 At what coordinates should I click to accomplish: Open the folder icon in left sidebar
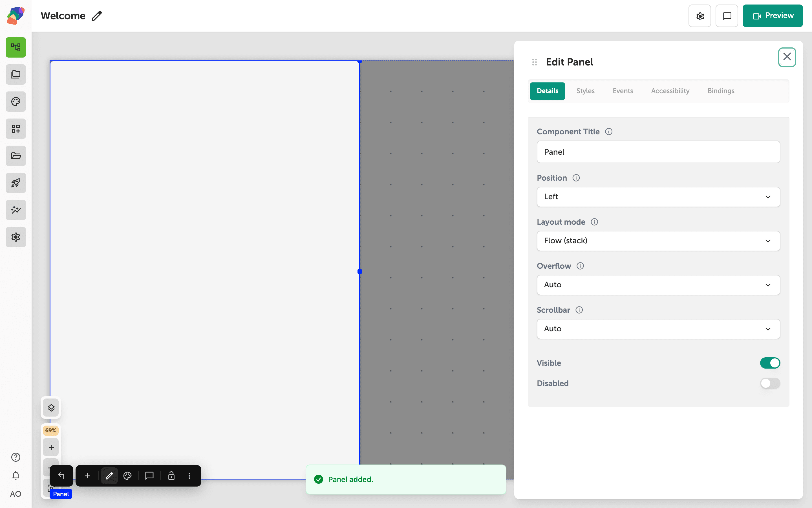click(16, 156)
